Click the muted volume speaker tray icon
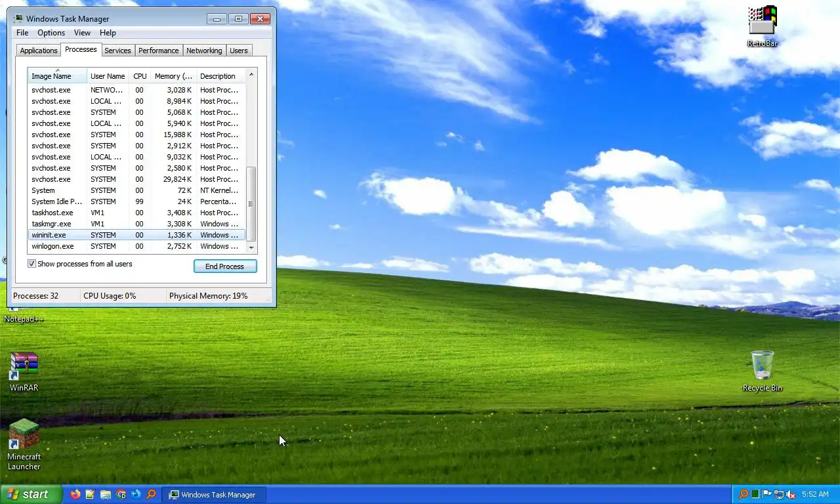Image resolution: width=840 pixels, height=504 pixels. point(791,494)
